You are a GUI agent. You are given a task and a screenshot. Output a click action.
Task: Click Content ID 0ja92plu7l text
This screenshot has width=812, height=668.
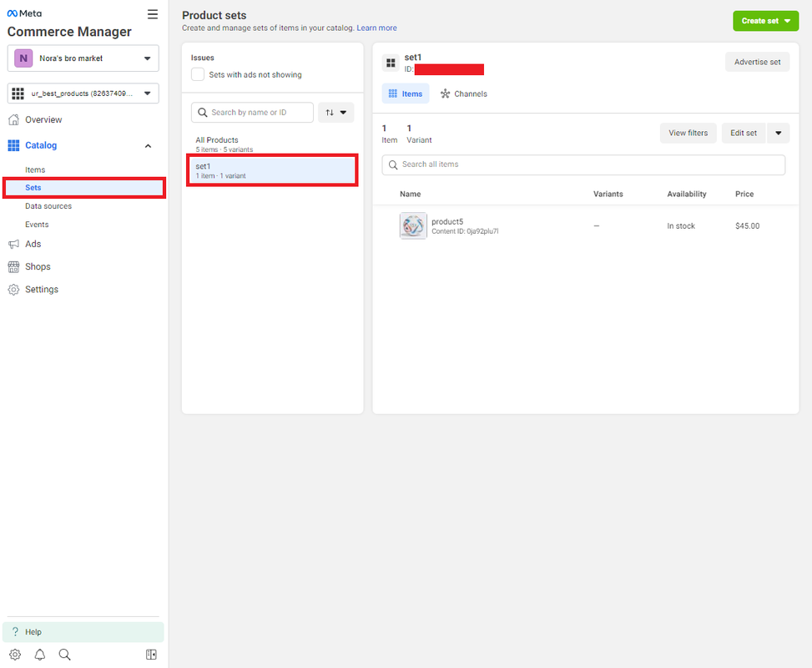pyautogui.click(x=465, y=231)
